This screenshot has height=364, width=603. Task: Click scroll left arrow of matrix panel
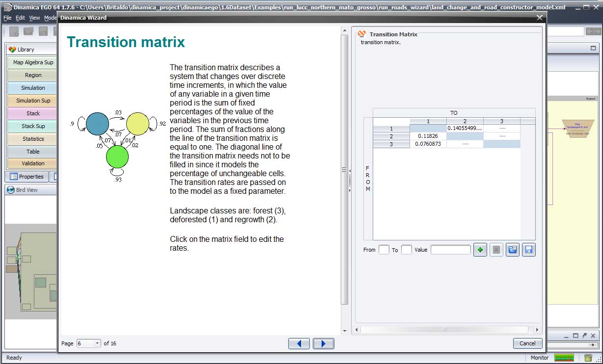tap(357, 330)
